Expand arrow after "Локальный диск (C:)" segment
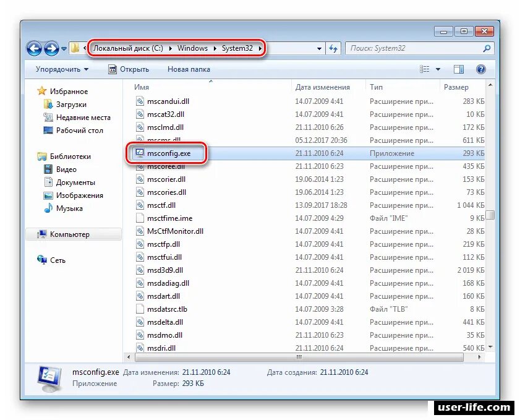The height and width of the screenshot is (420, 520). 170,48
